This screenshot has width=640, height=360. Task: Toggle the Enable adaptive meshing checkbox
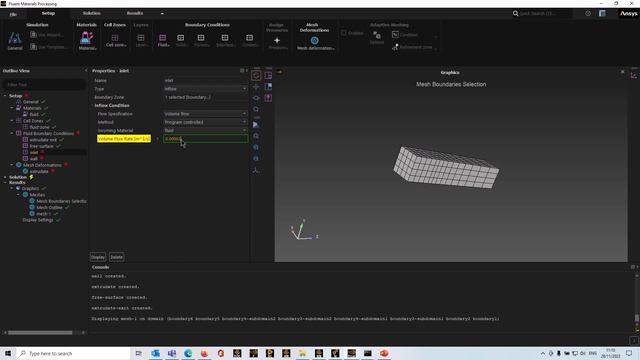click(x=344, y=33)
